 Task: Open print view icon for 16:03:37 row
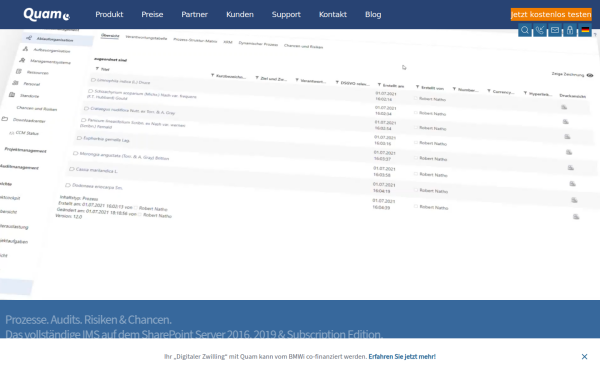coord(571,168)
